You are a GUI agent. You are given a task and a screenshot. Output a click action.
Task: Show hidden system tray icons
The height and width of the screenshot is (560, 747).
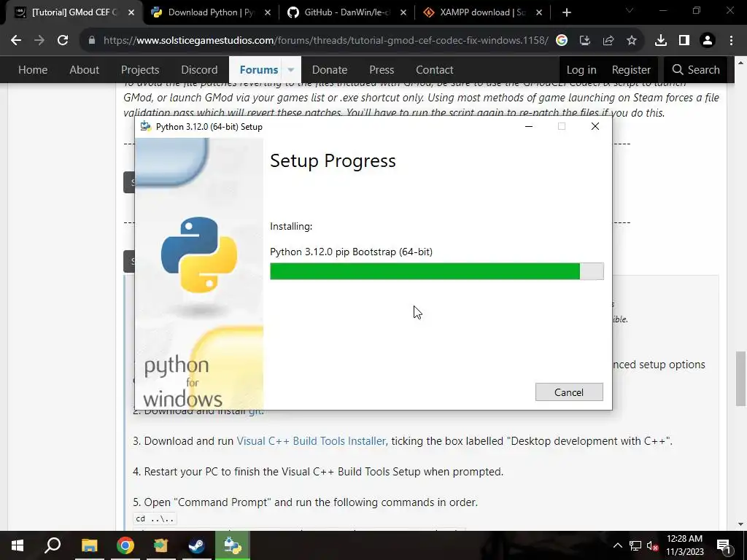(617, 545)
